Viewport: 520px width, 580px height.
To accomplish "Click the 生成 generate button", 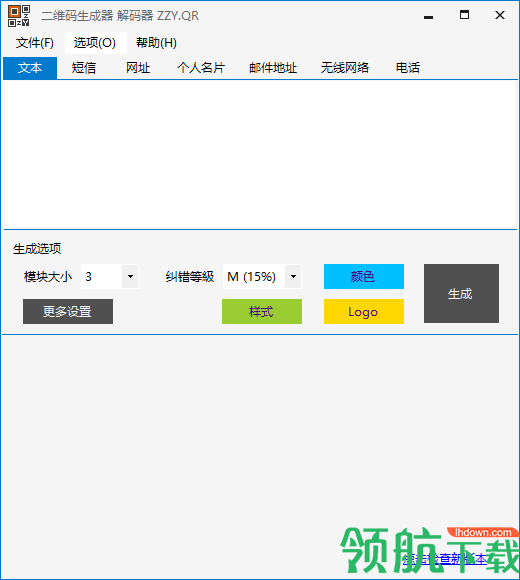I will click(461, 294).
